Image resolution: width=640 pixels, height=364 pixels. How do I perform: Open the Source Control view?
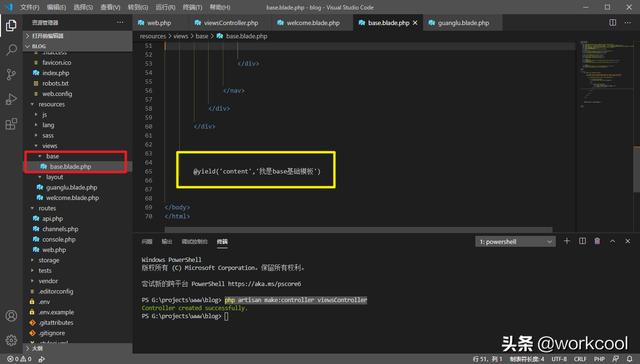(11, 74)
